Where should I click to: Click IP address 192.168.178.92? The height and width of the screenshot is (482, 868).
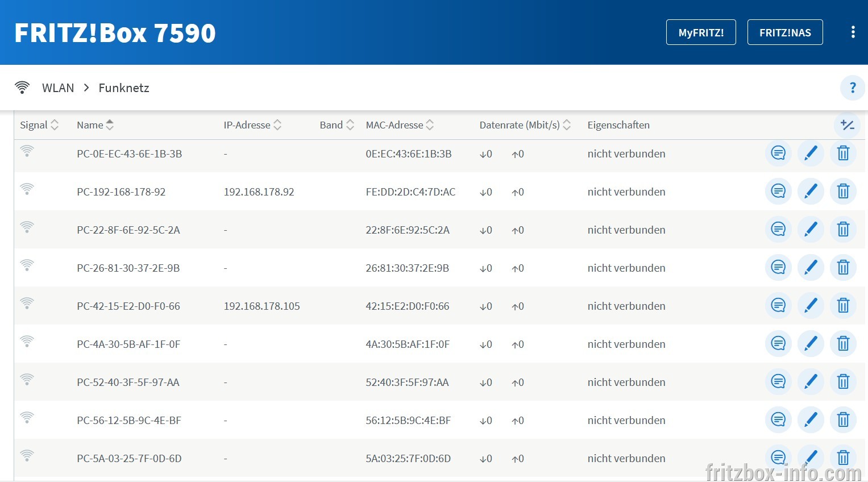259,192
